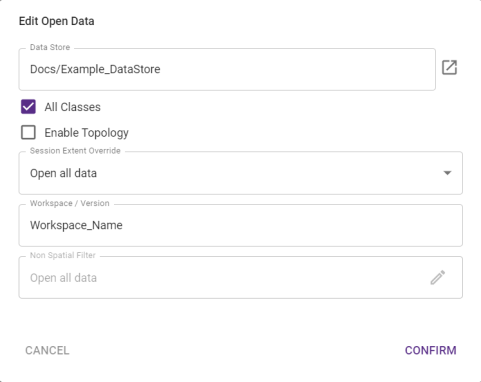The image size is (481, 382).
Task: Click the 'Non Spatial Filter' field label
Action: [x=63, y=255]
